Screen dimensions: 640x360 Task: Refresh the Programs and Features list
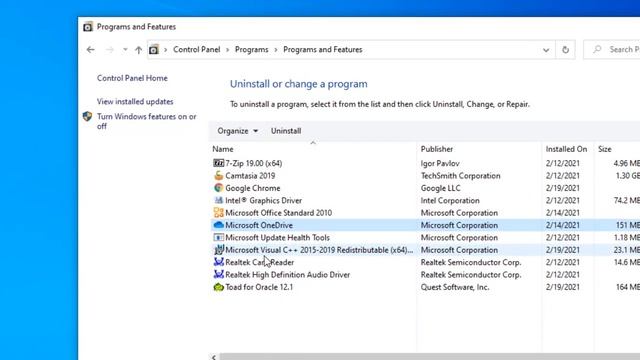coord(565,50)
